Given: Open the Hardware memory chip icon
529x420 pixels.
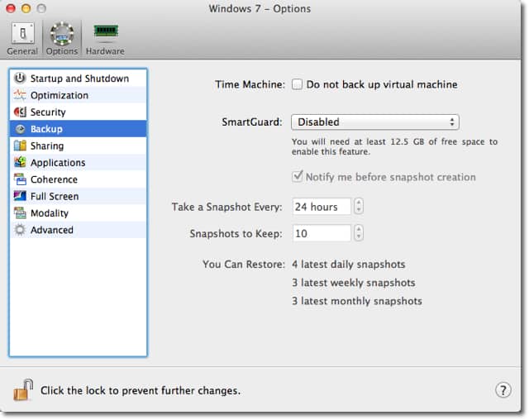Looking at the screenshot, I should [106, 31].
